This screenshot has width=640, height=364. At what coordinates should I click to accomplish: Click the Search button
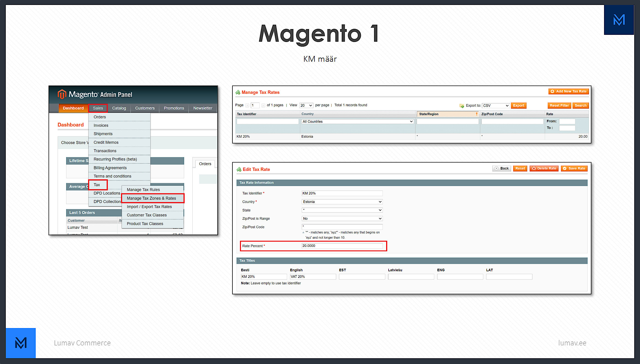580,106
